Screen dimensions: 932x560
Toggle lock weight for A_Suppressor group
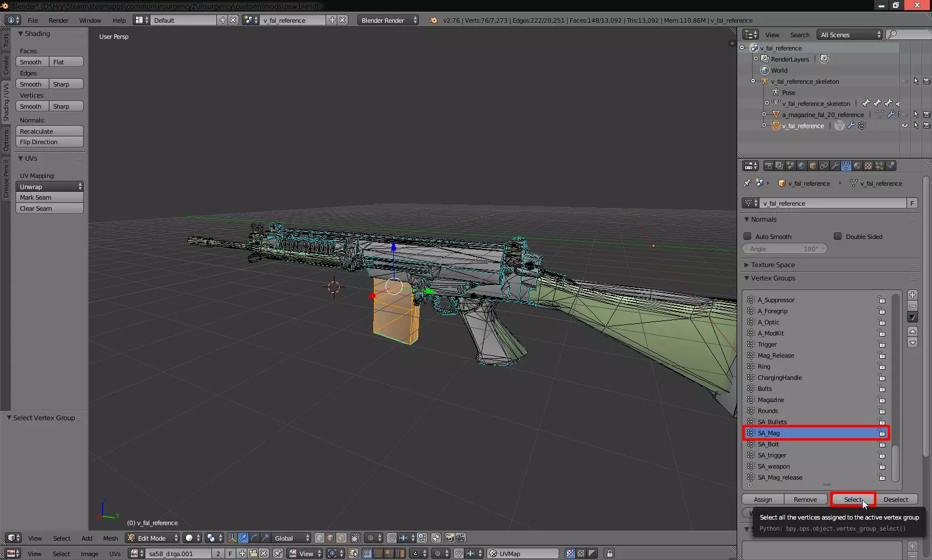tap(882, 300)
